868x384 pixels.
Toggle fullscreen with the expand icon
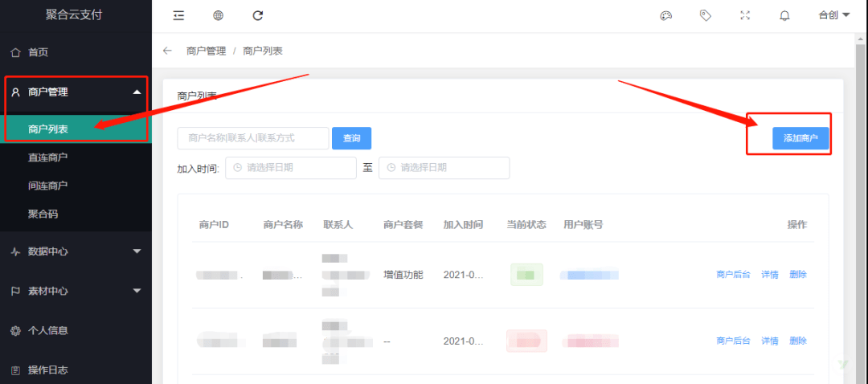tap(745, 15)
